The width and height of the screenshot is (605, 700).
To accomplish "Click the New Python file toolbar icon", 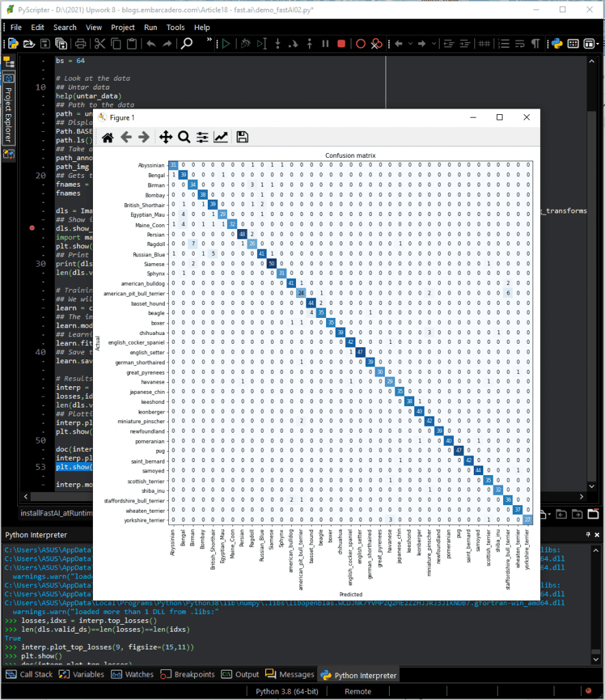I will click(13, 44).
